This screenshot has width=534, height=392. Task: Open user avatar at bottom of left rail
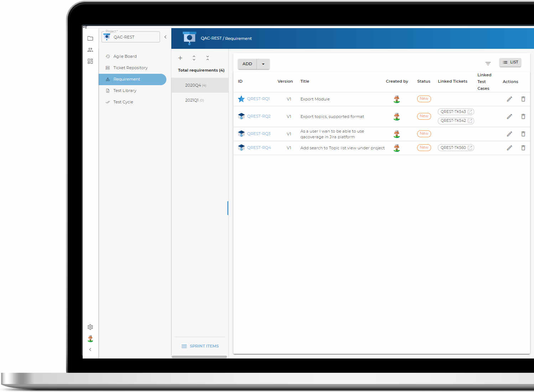(90, 339)
